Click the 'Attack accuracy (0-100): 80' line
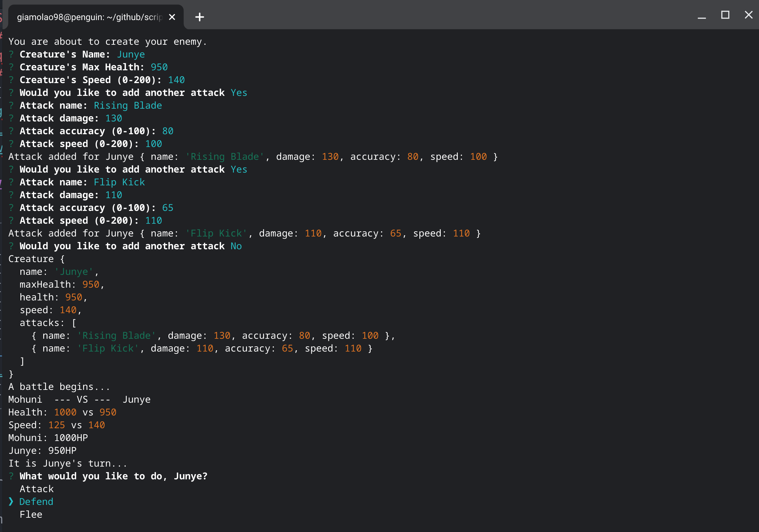The image size is (759, 532). point(91,131)
